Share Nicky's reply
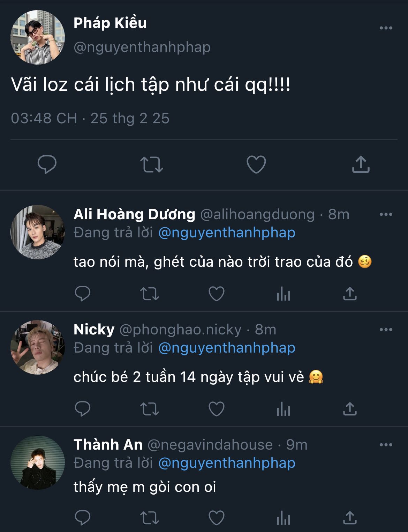The height and width of the screenshot is (532, 408). 350,409
